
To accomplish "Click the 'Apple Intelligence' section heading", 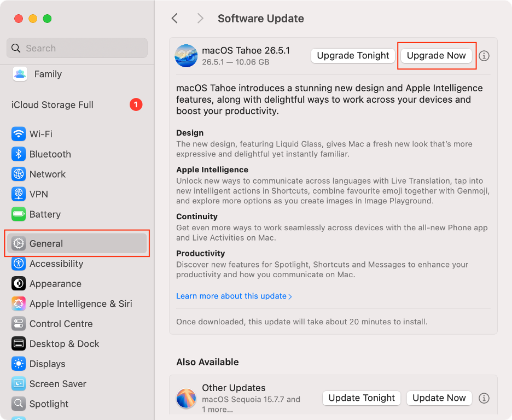I will pyautogui.click(x=212, y=170).
